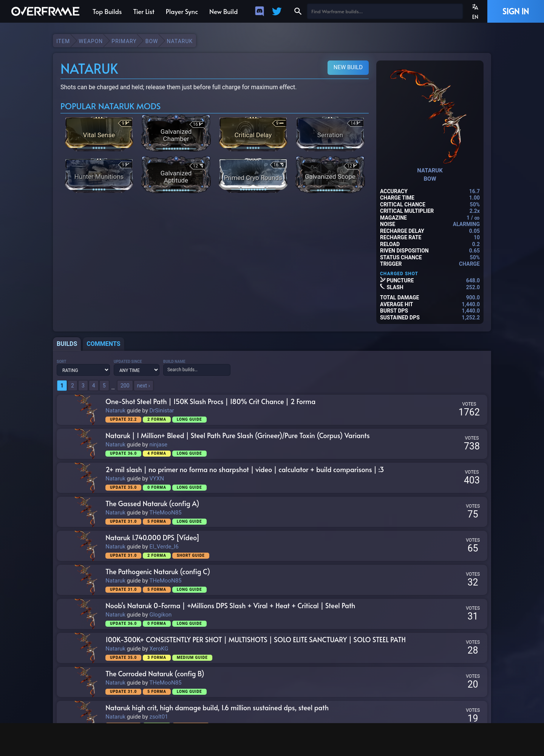544x756 pixels.
Task: Open the Discord icon link
Action: click(260, 11)
